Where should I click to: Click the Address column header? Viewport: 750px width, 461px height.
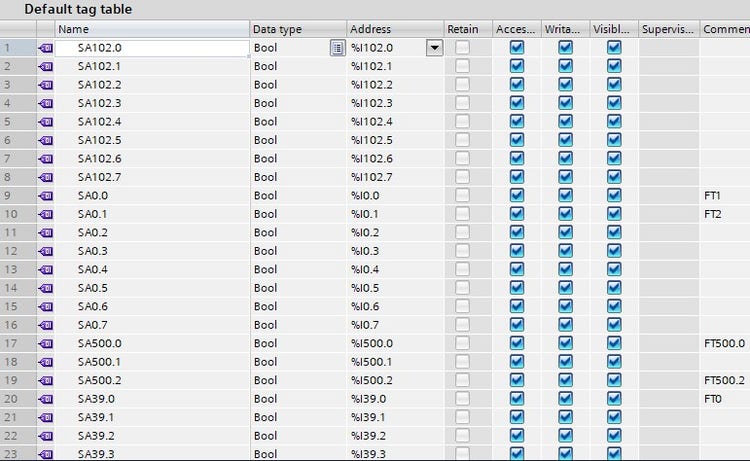(394, 29)
